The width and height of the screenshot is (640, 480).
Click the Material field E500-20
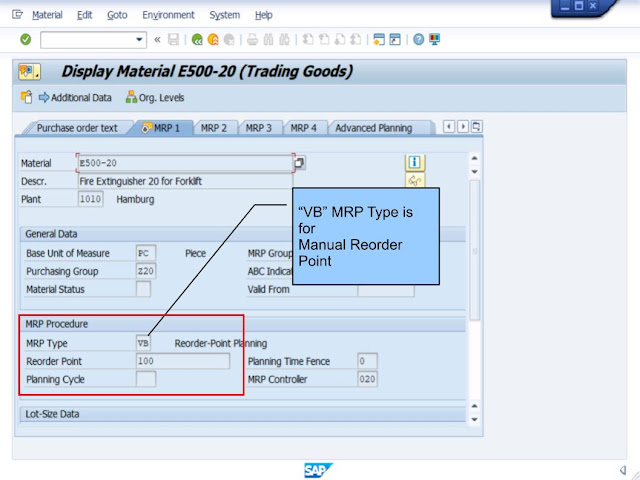[x=185, y=163]
